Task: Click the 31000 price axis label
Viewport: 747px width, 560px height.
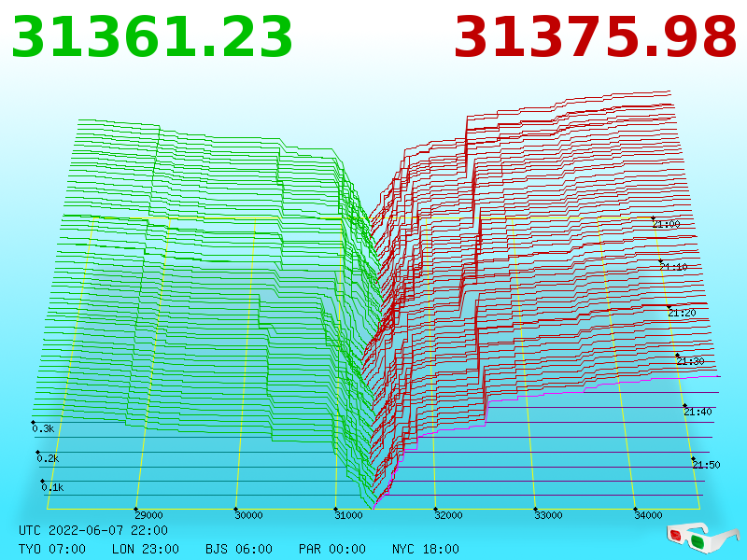Action: click(x=348, y=515)
